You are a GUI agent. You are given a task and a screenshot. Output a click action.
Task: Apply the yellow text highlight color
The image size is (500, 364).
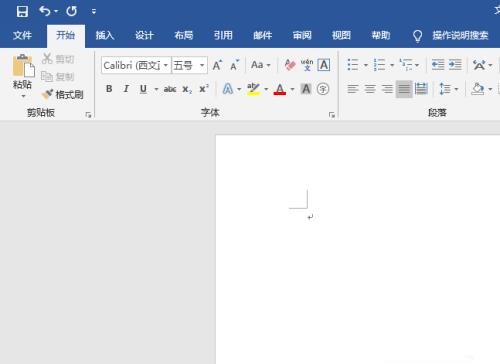pos(253,89)
